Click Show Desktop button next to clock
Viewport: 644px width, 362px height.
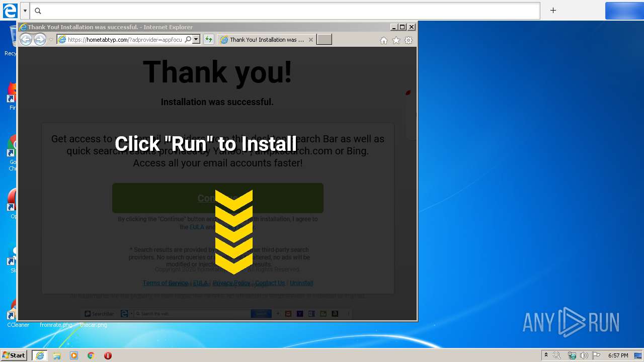click(638, 355)
